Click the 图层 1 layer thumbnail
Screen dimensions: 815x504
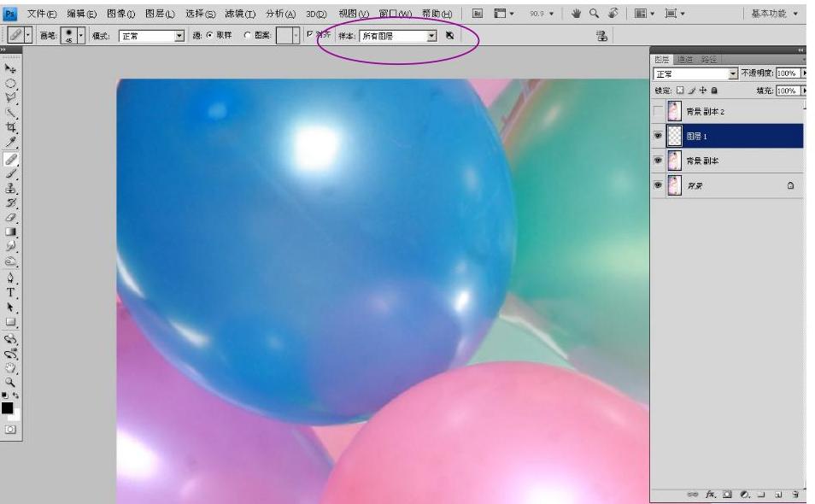coord(674,136)
